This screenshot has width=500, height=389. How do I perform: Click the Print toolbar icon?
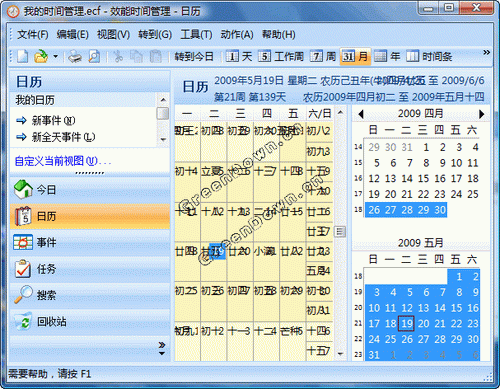(75, 56)
